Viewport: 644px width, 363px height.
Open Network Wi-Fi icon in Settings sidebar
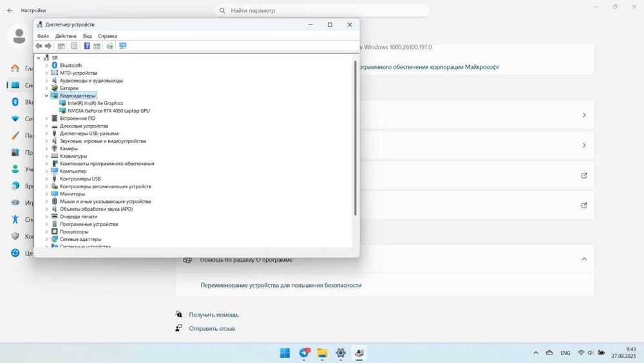15,119
